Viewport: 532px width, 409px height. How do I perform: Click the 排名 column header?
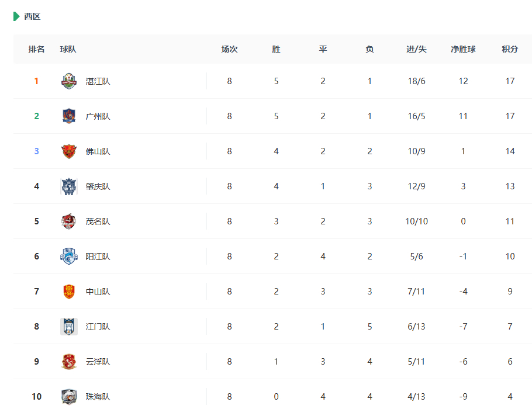(x=36, y=49)
